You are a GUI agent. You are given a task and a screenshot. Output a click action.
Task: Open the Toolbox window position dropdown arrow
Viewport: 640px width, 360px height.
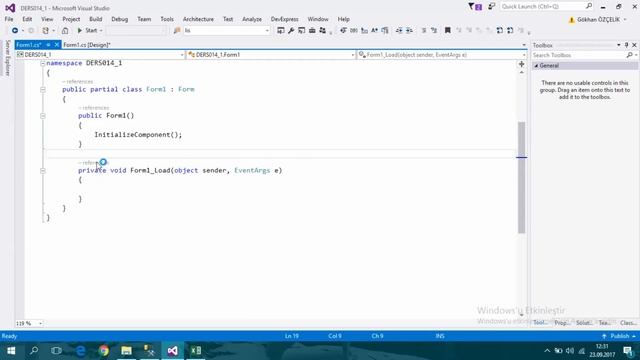click(x=619, y=45)
